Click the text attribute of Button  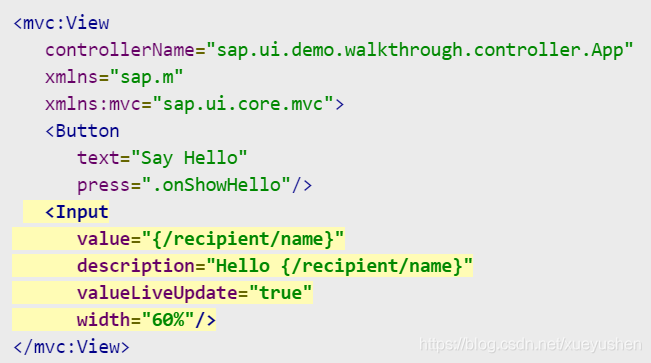(98, 158)
